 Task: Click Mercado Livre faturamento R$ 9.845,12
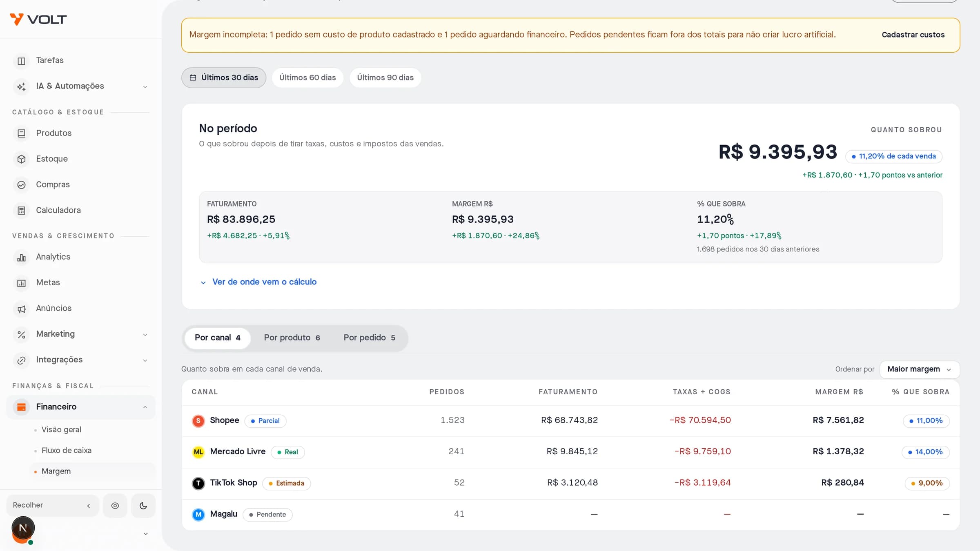click(x=572, y=451)
